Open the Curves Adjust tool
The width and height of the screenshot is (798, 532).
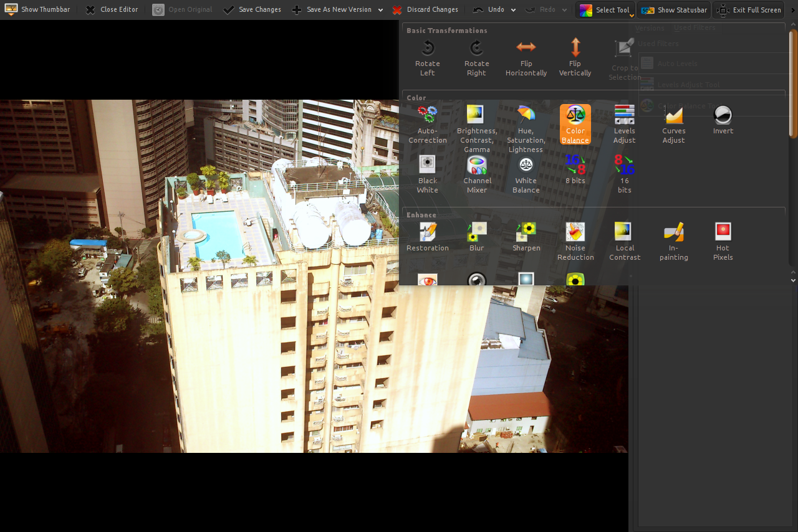point(673,125)
